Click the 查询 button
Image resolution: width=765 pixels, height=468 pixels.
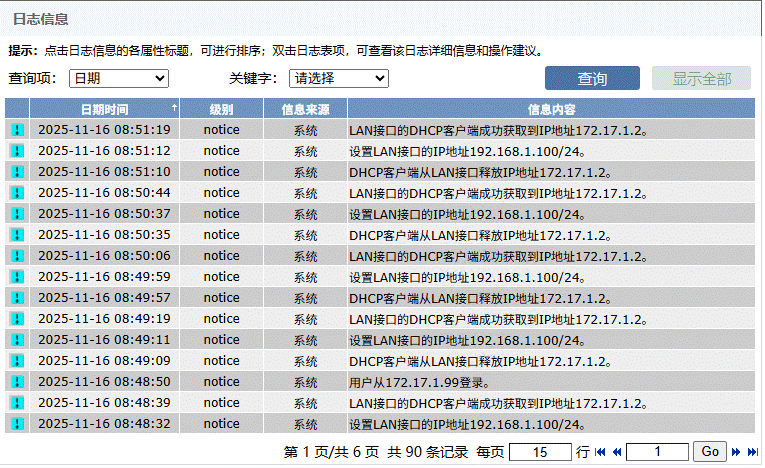point(592,78)
